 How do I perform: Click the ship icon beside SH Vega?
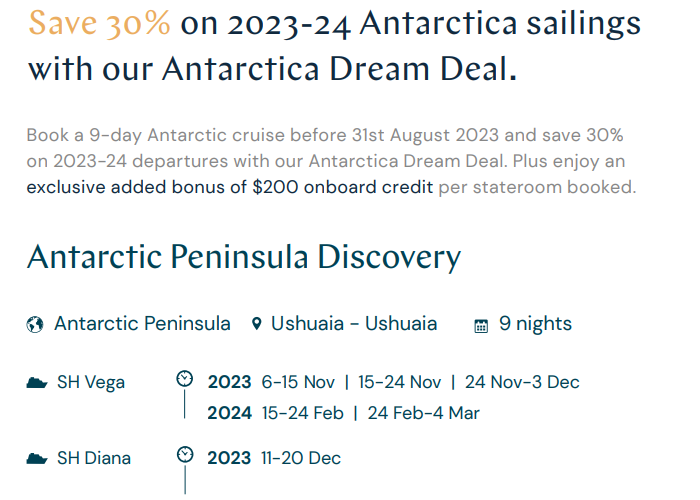(37, 383)
